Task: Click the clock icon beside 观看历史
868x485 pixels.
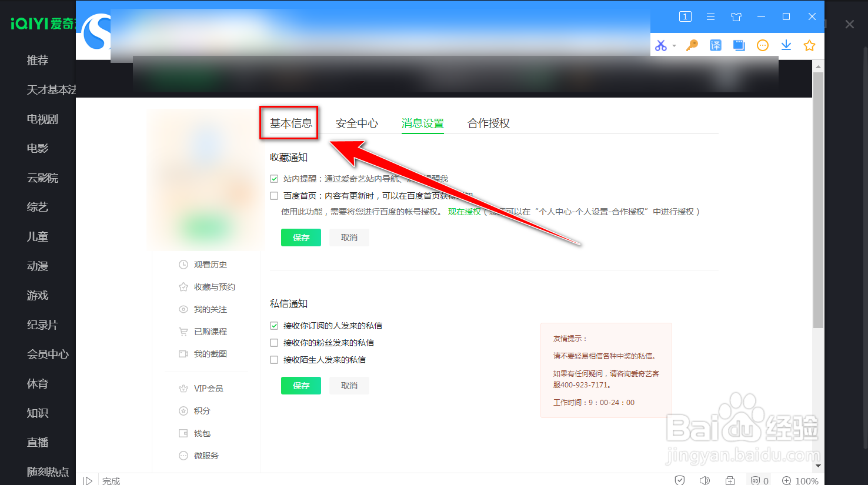Action: pos(183,265)
